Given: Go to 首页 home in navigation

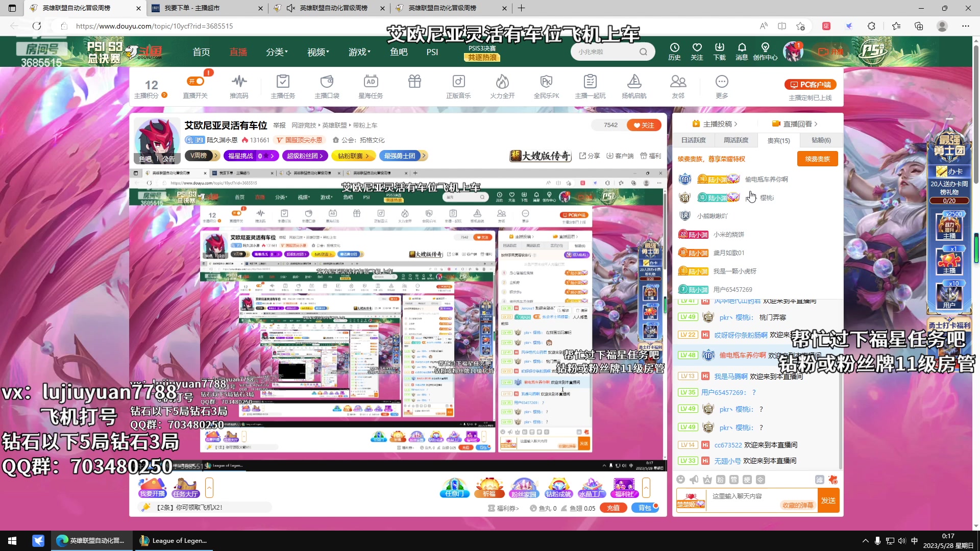Looking at the screenshot, I should point(201,52).
